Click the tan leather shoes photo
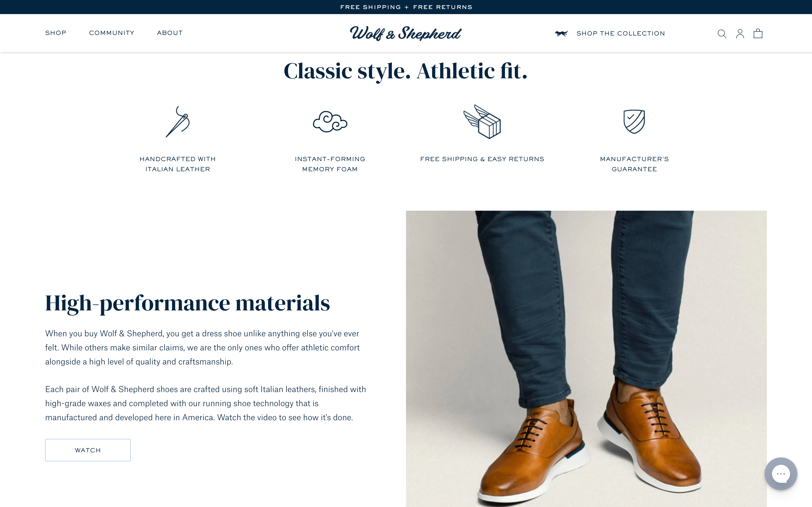 586,359
